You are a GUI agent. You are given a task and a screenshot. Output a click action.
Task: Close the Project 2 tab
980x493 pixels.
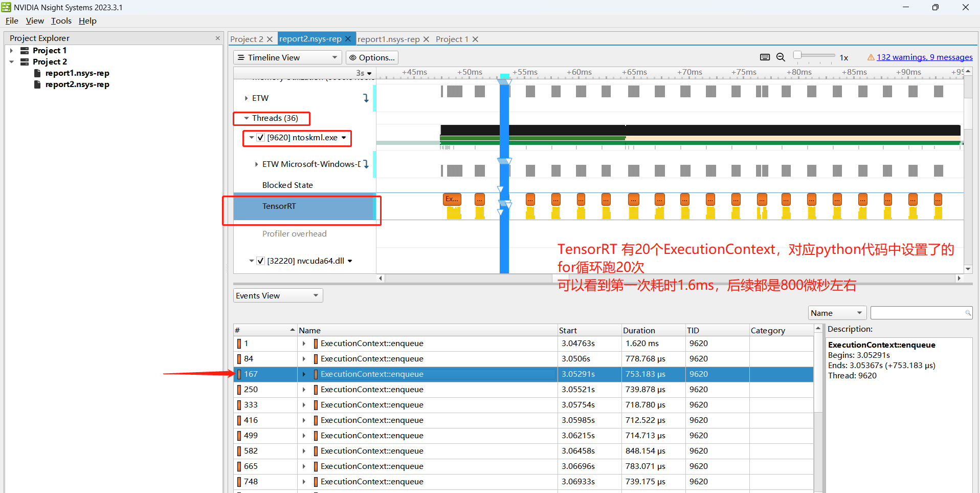tap(270, 39)
